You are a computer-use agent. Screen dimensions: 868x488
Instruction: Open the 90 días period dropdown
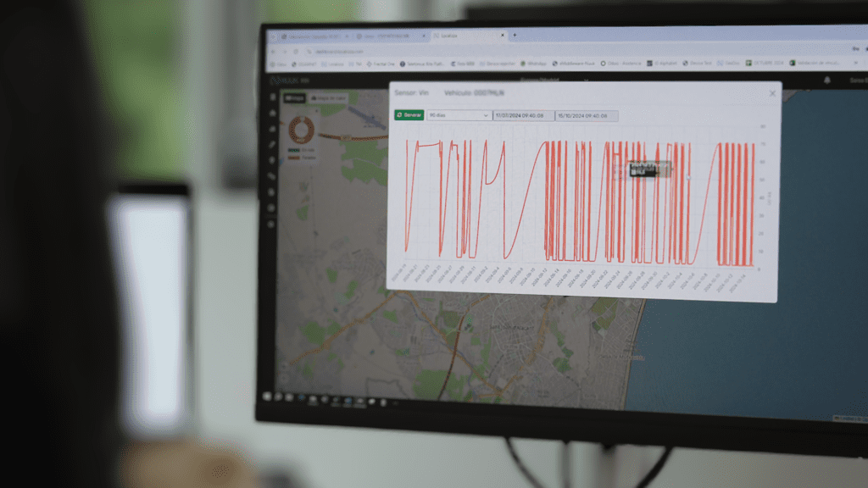(459, 115)
